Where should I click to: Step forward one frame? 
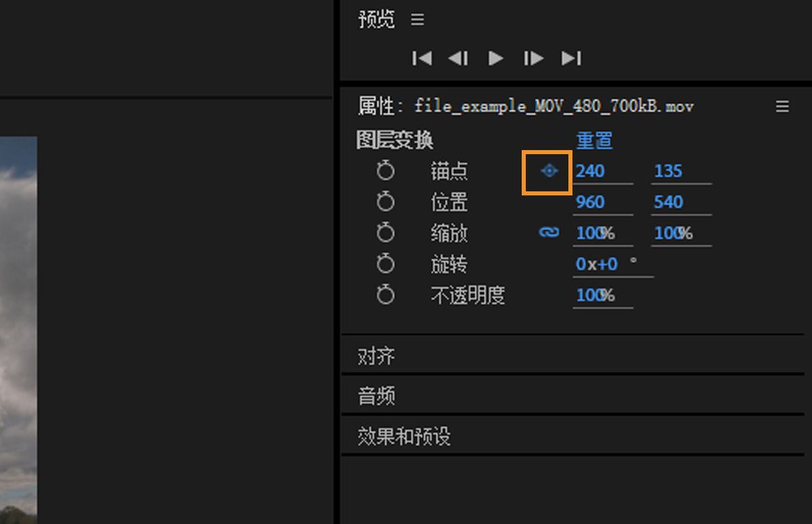533,58
